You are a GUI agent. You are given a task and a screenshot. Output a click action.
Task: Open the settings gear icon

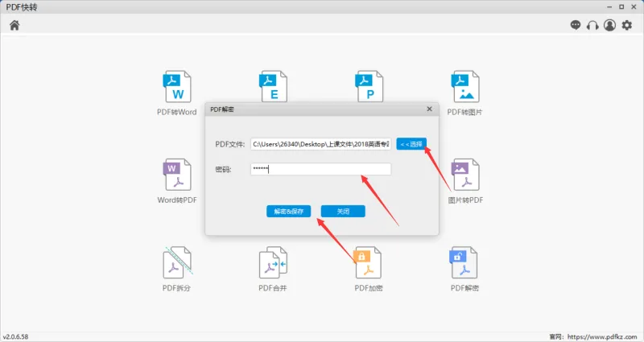(627, 26)
